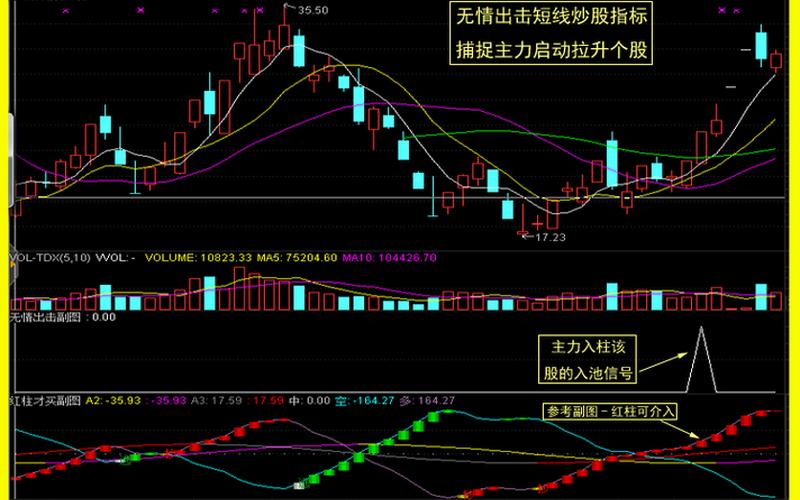Click the purple X marker closest to 35.50
Screen dimensions: 800x500
(260, 10)
